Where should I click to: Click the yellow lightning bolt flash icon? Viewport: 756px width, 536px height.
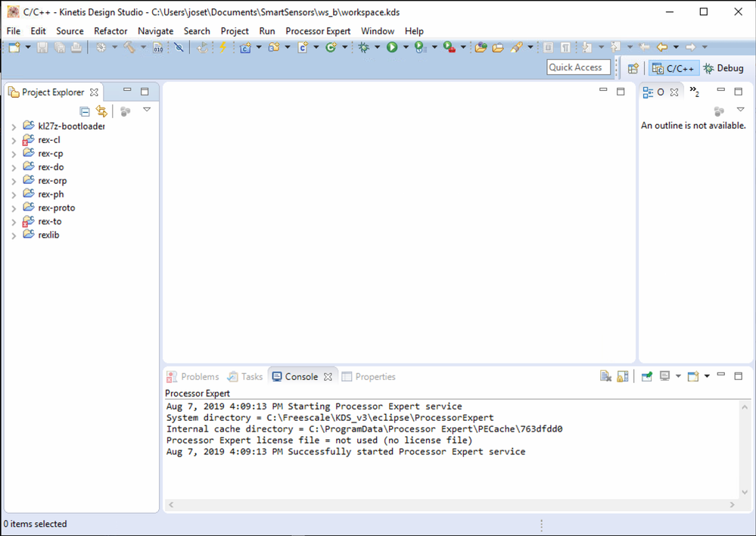coord(222,47)
